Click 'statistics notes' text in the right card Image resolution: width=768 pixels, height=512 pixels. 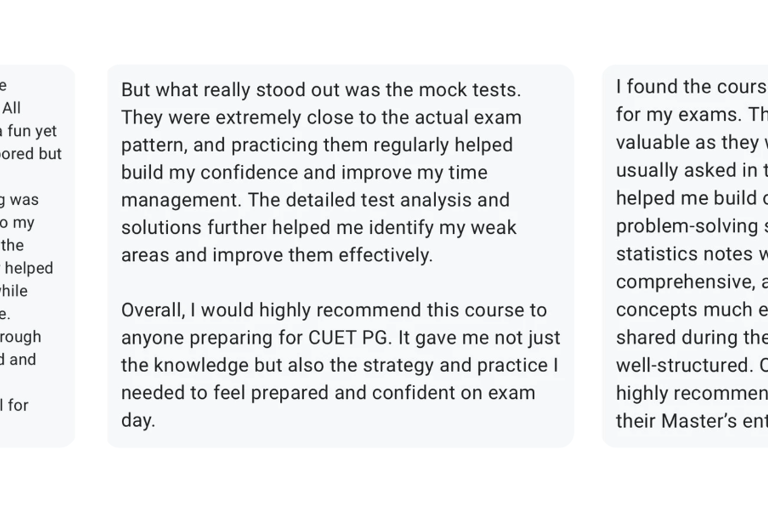tap(684, 254)
